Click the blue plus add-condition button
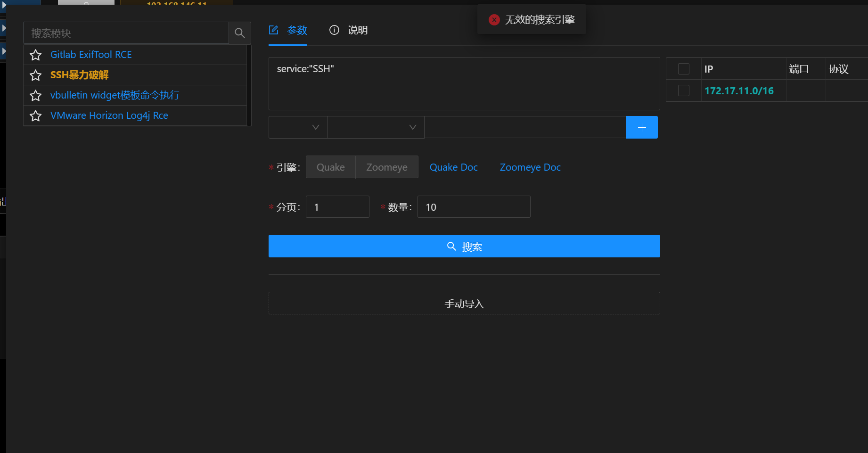Screen dimensions: 868x453 (641, 127)
